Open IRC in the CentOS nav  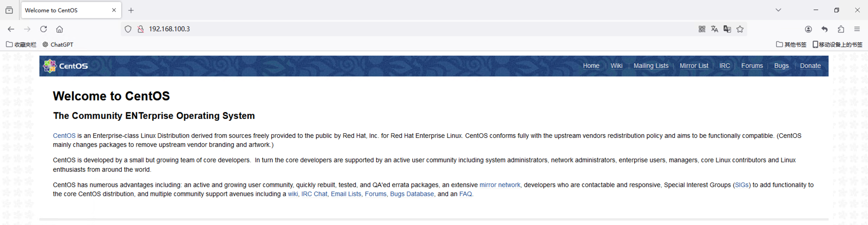(725, 66)
